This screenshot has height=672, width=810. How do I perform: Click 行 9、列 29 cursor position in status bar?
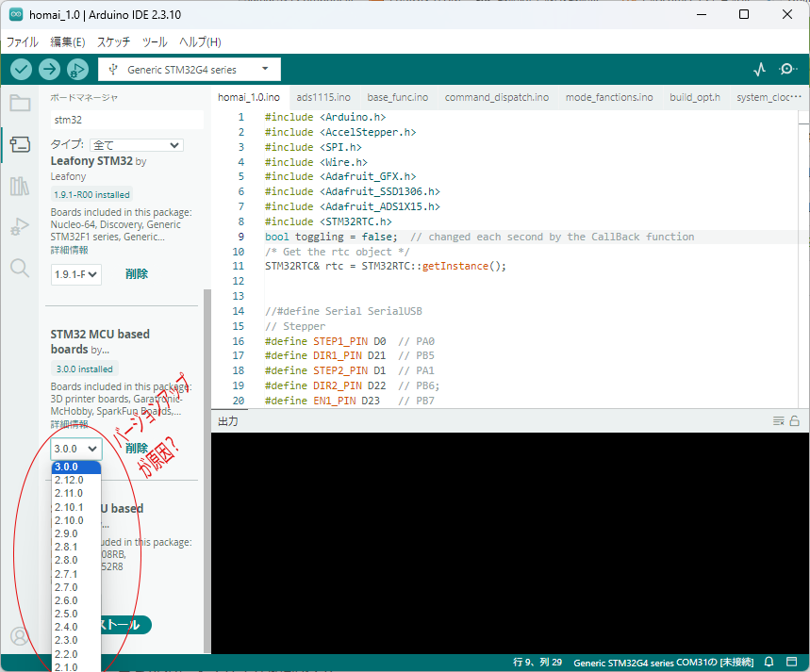(537, 662)
